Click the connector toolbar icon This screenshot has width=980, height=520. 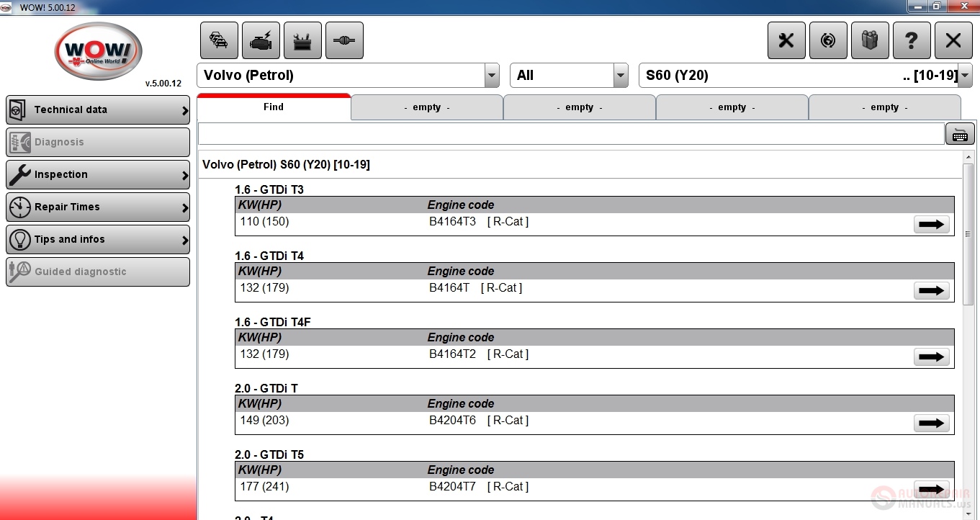[x=344, y=40]
